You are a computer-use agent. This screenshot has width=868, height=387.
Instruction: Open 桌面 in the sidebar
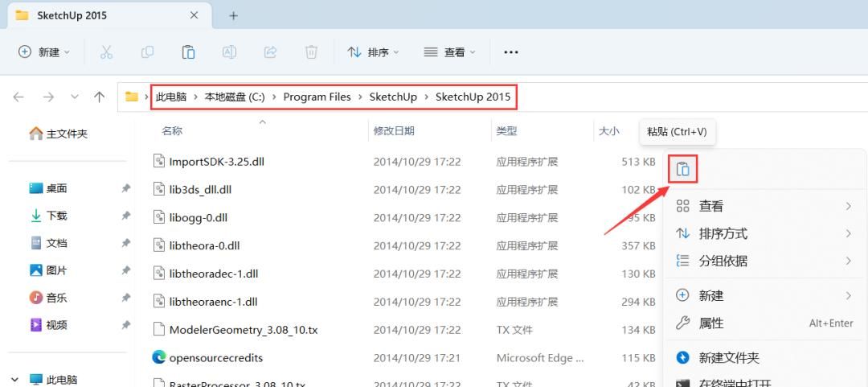pyautogui.click(x=49, y=188)
